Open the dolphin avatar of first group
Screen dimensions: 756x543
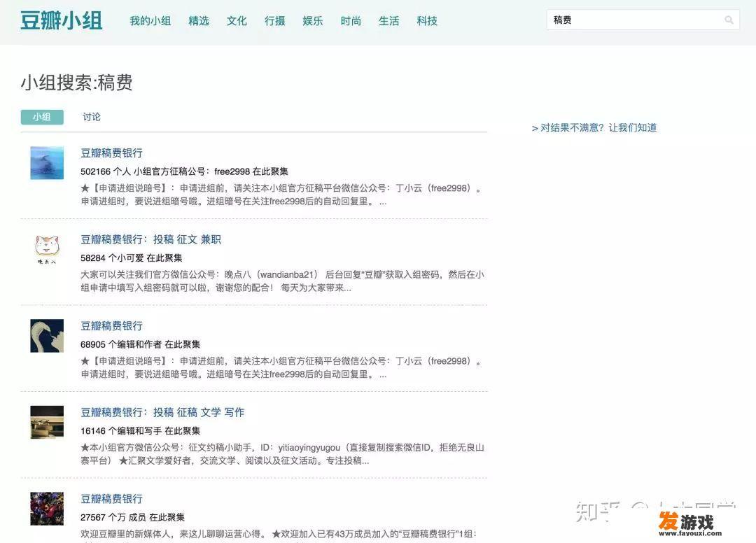point(47,163)
